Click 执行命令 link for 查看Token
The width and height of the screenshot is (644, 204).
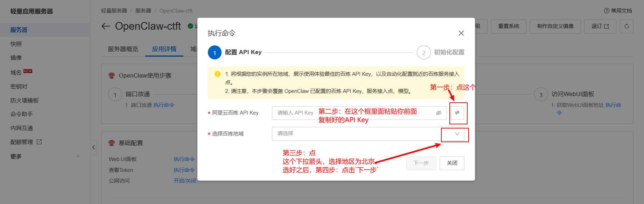tap(184, 170)
